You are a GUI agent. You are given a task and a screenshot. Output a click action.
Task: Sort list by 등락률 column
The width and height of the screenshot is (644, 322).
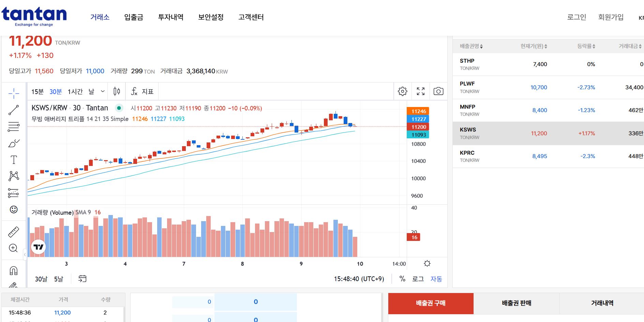click(586, 46)
